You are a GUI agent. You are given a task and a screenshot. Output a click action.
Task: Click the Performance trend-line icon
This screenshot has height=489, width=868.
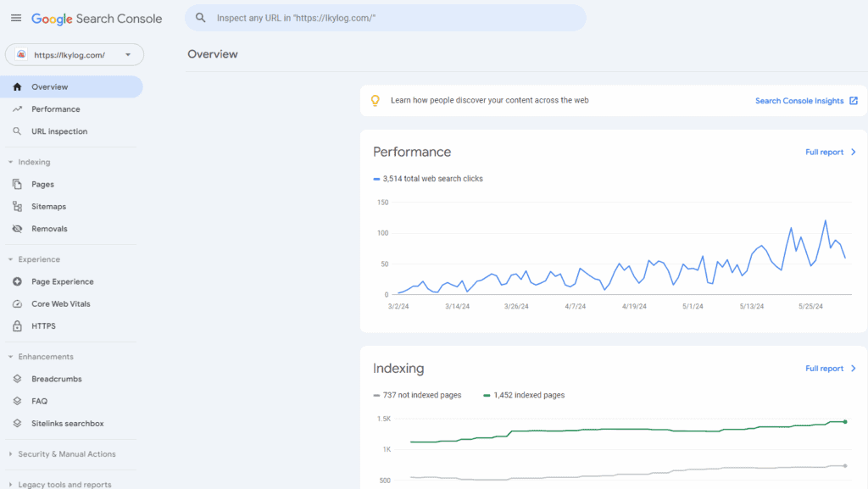tap(17, 109)
